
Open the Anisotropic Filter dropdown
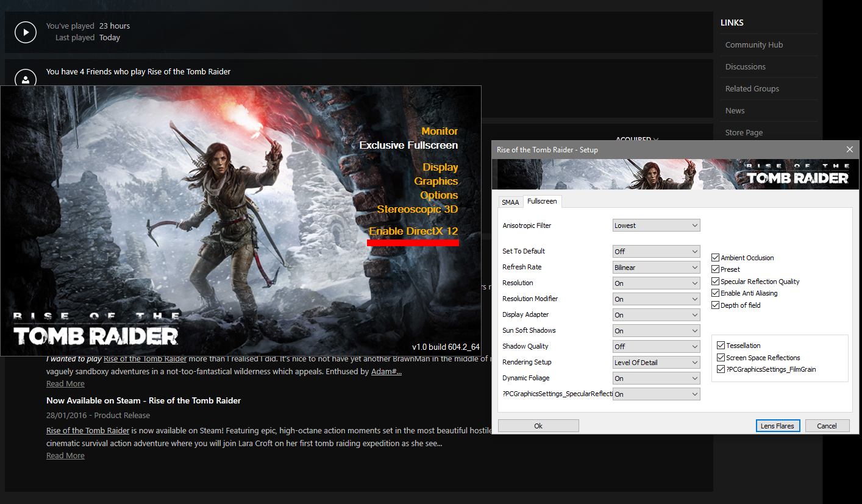pyautogui.click(x=657, y=225)
